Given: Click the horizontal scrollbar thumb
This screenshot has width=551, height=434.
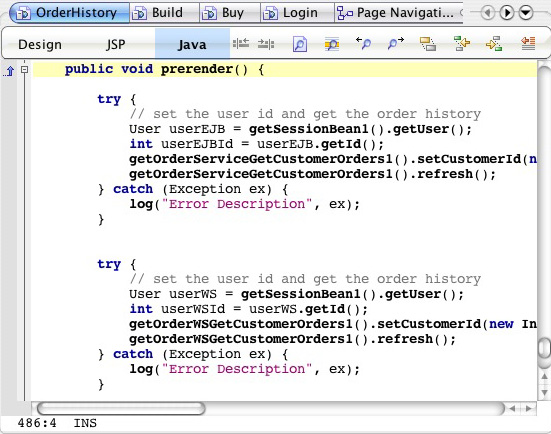Looking at the screenshot, I should 121,408.
